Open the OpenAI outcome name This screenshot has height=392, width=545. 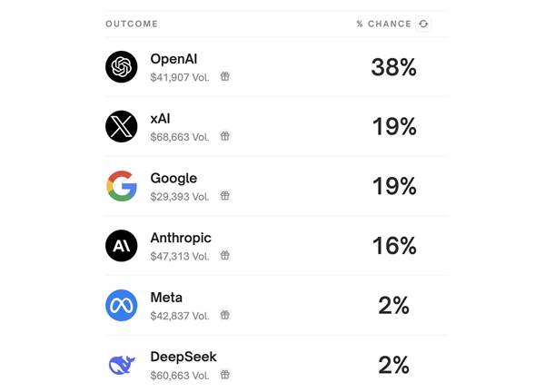point(173,59)
